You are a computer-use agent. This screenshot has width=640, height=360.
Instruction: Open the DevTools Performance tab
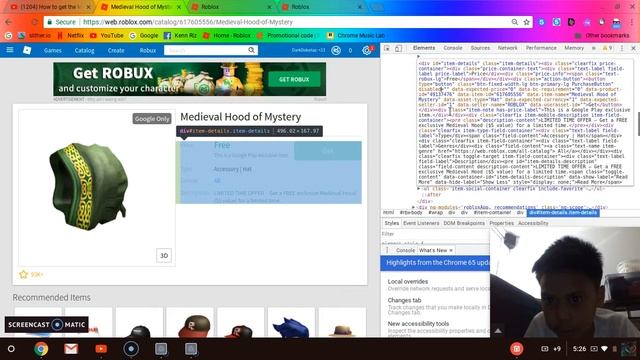541,48
